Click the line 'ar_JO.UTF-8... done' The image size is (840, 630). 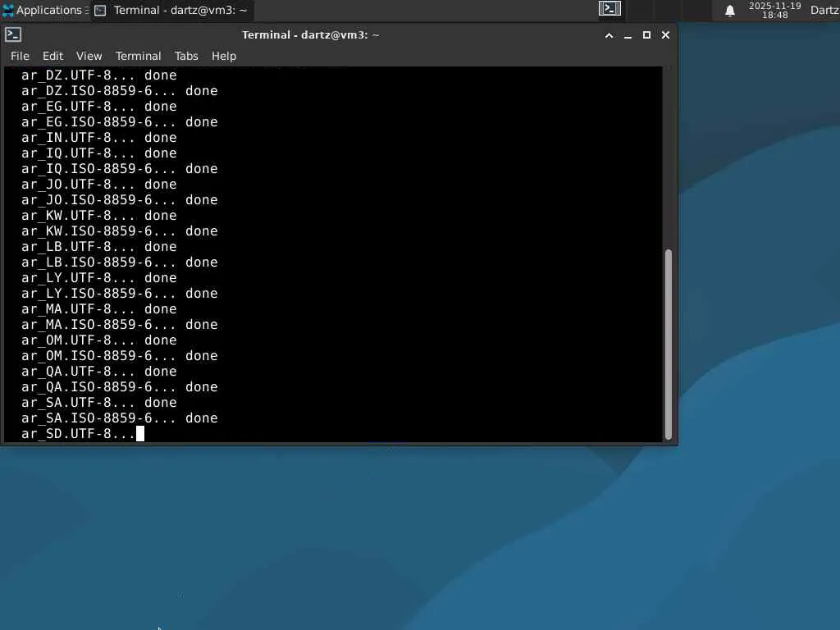coord(99,184)
